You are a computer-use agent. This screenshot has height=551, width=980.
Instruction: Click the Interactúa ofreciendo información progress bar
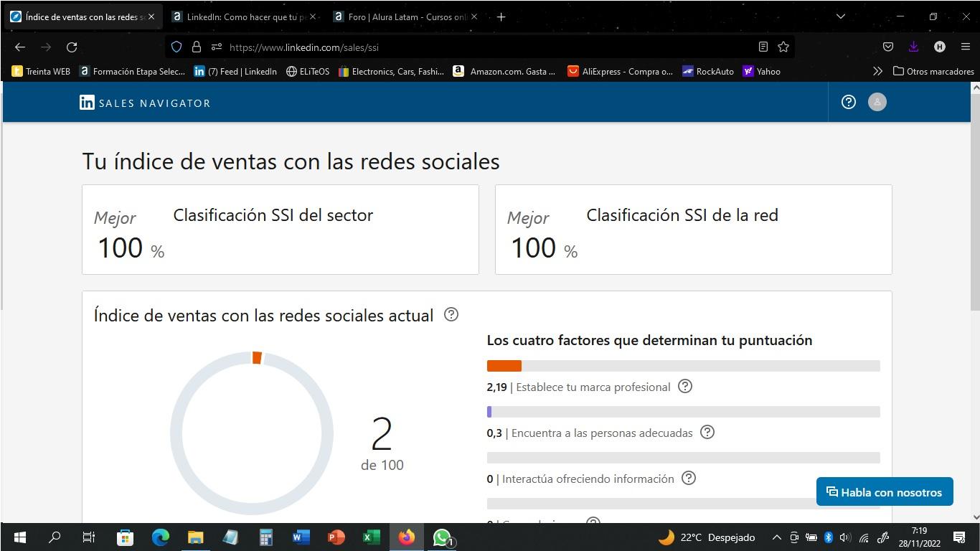point(683,458)
